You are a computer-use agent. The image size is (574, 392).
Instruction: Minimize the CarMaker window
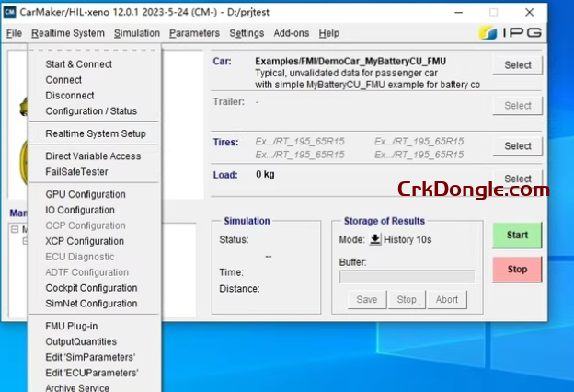pyautogui.click(x=459, y=13)
